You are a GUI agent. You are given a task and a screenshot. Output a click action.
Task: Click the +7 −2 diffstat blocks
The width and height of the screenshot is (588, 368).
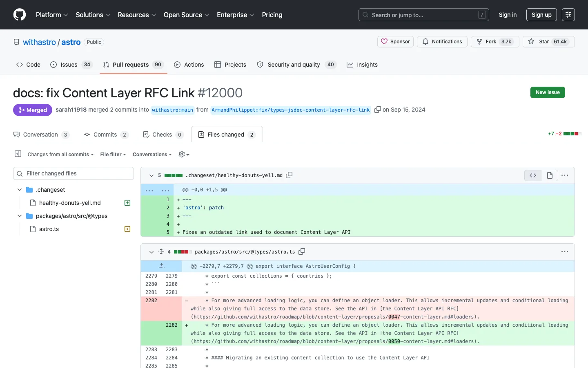(572, 134)
